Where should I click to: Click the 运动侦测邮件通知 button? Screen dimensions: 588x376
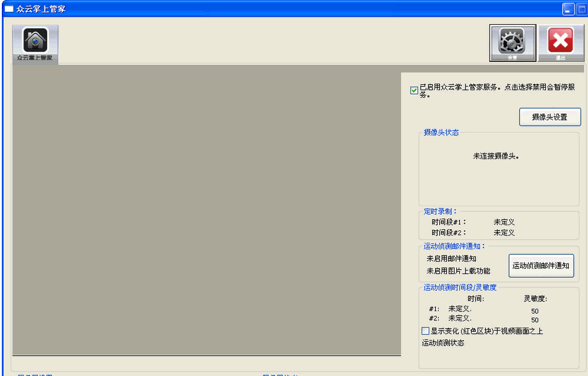tap(541, 266)
